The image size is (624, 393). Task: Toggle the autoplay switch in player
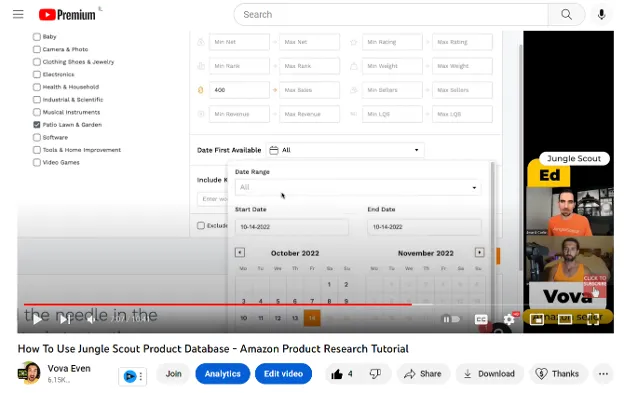pos(451,319)
